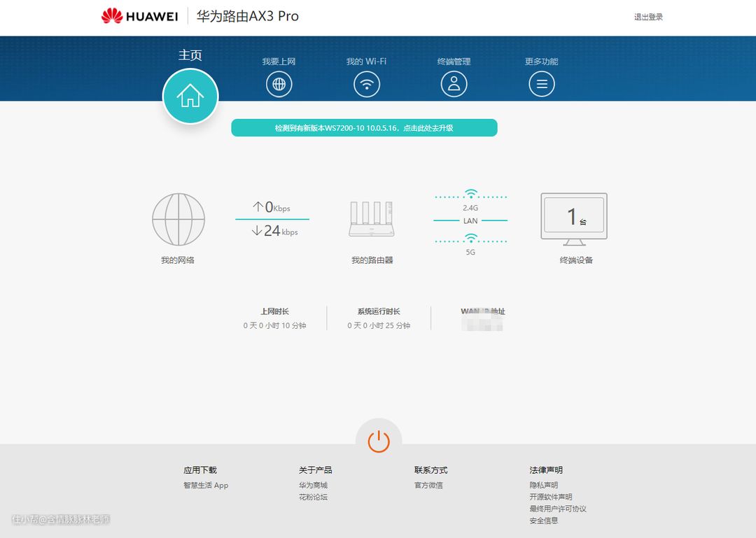
Task: Click 退出登录 to log out
Action: (x=648, y=17)
